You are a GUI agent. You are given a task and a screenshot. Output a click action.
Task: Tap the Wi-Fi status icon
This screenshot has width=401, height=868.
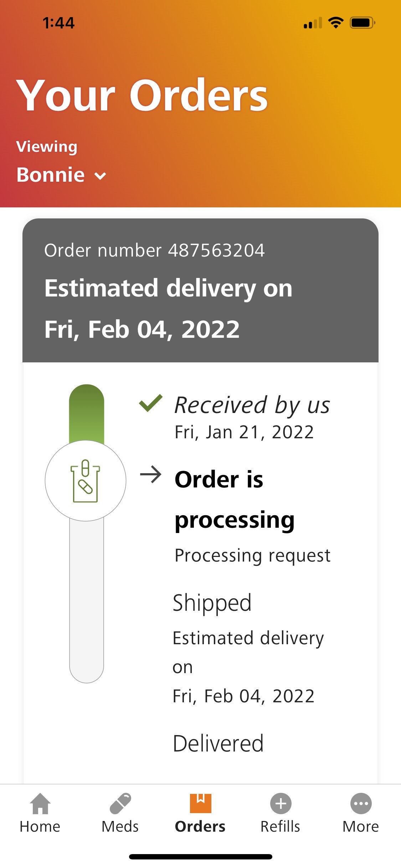[x=335, y=23]
